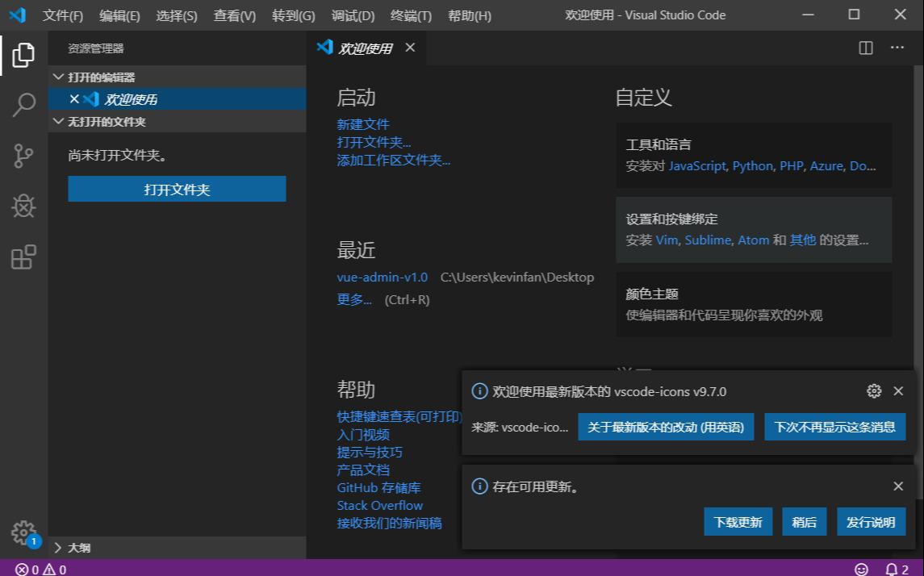The height and width of the screenshot is (576, 924).
Task: Split the editor to the right
Action: 866,48
